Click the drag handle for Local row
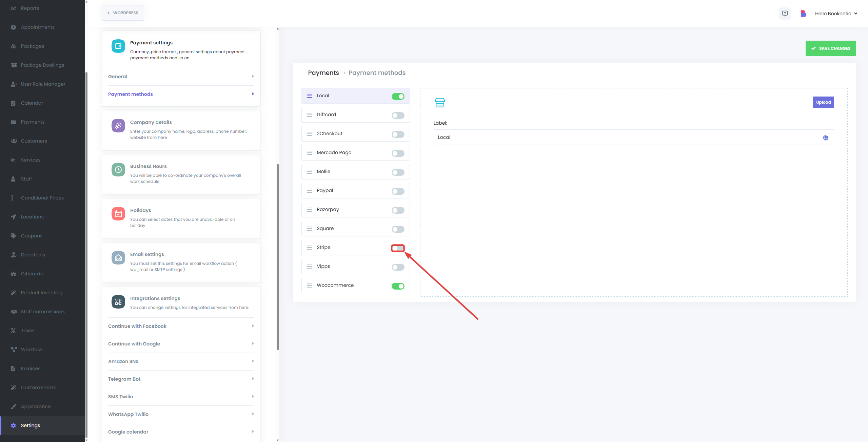The image size is (868, 442). [x=310, y=96]
